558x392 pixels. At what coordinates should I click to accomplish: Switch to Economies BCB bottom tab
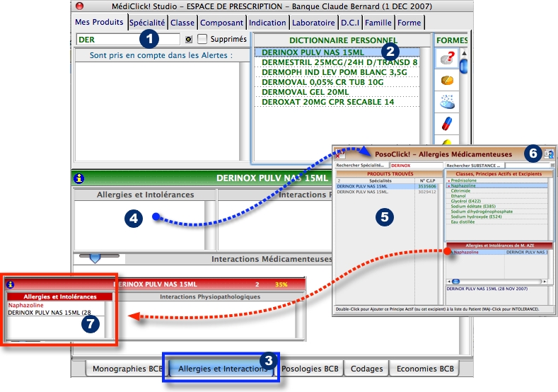coord(425,369)
